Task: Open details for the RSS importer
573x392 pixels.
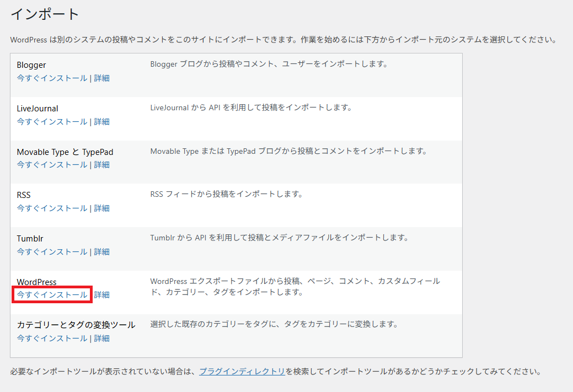Action: coord(101,208)
